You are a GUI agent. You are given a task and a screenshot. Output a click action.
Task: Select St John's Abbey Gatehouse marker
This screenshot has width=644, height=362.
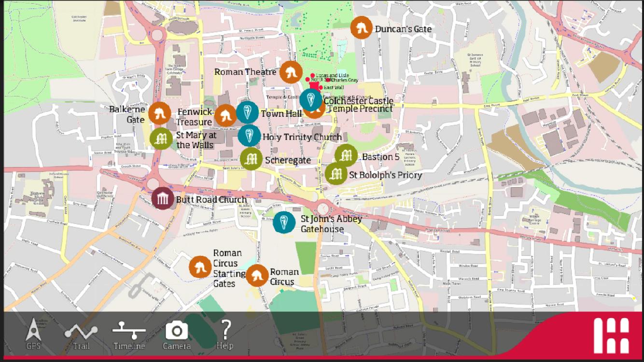pos(284,223)
